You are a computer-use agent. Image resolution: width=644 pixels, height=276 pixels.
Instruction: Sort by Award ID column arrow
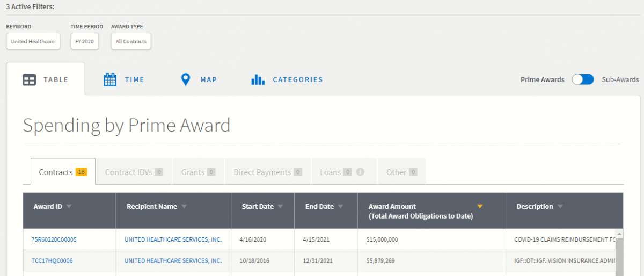[69, 207]
